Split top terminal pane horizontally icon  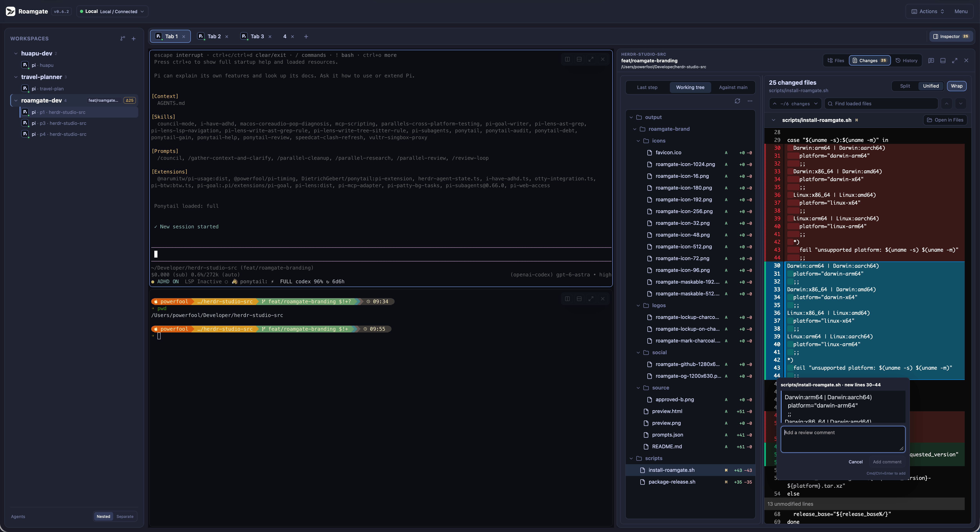[579, 59]
